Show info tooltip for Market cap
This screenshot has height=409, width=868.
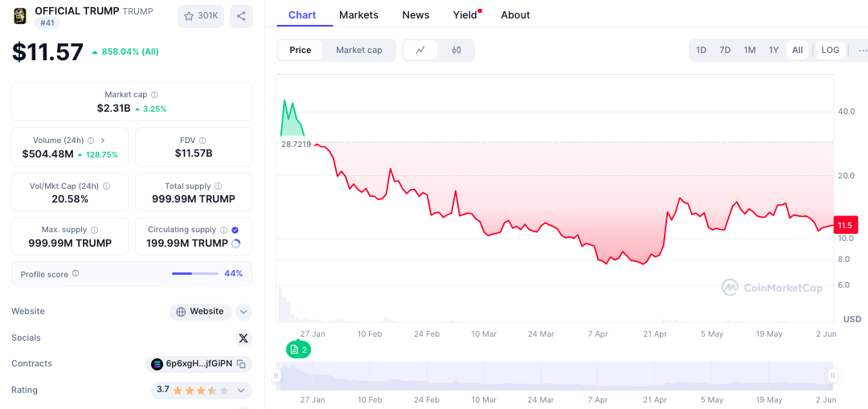coord(154,95)
